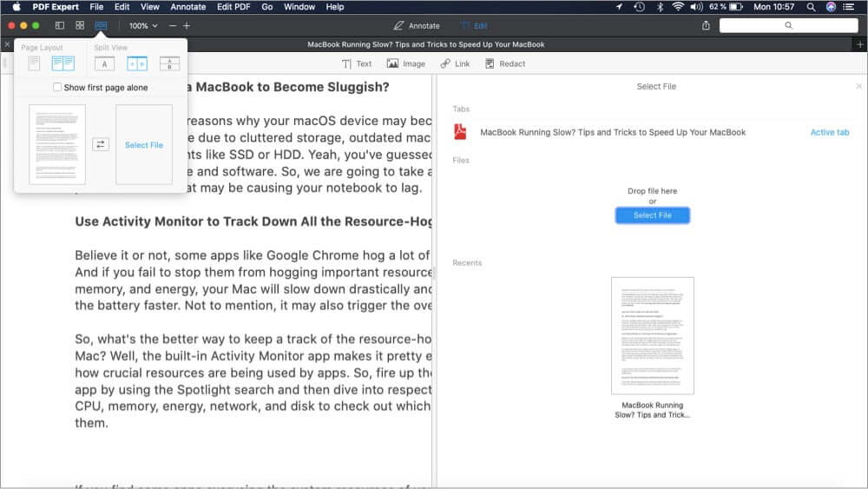Viewport: 868px width, 489px height.
Task: Switch to Annotate mode
Action: pos(417,25)
